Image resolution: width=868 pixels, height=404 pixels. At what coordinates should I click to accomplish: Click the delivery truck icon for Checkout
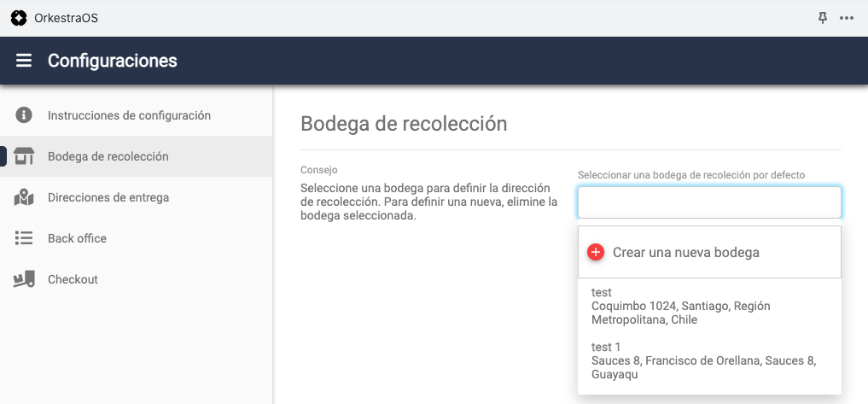pyautogui.click(x=24, y=279)
